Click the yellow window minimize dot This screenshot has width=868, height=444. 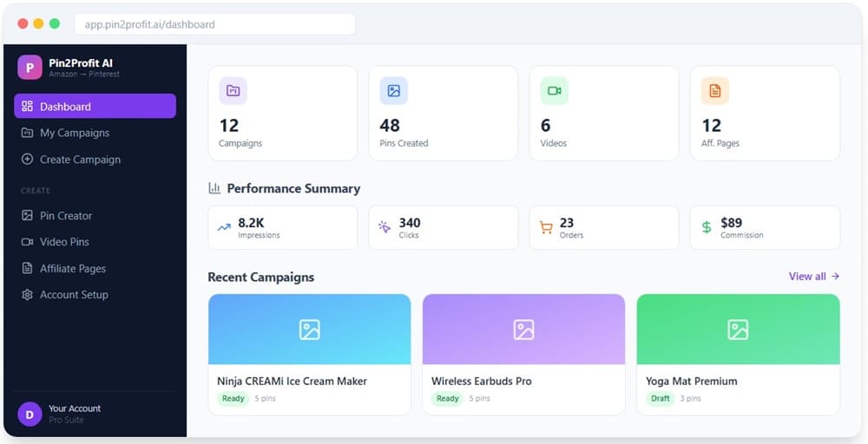click(x=38, y=23)
